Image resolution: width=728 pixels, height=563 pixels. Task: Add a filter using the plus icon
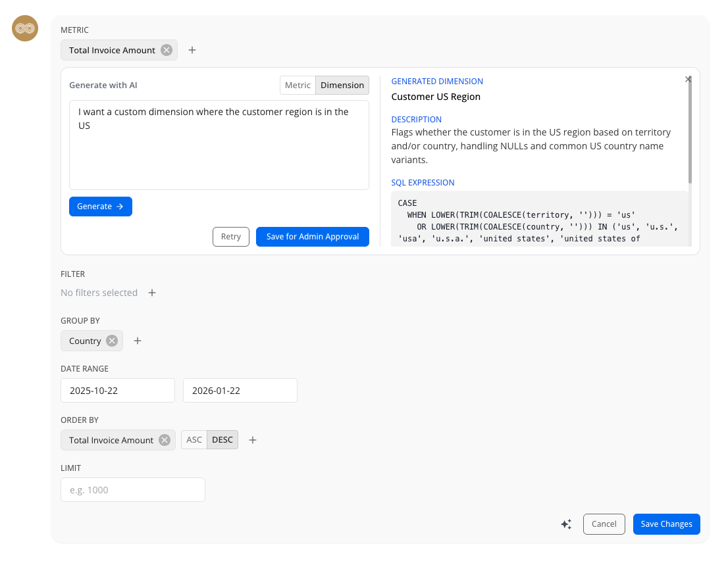coord(152,293)
